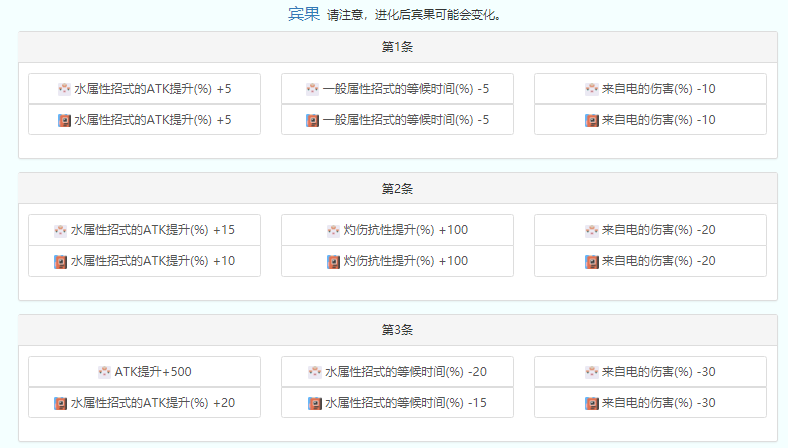The width and height of the screenshot is (788, 448).
Task: Click the pink cookie icon beside 一般属性招式的等候时间 -5
Action: pyautogui.click(x=312, y=89)
